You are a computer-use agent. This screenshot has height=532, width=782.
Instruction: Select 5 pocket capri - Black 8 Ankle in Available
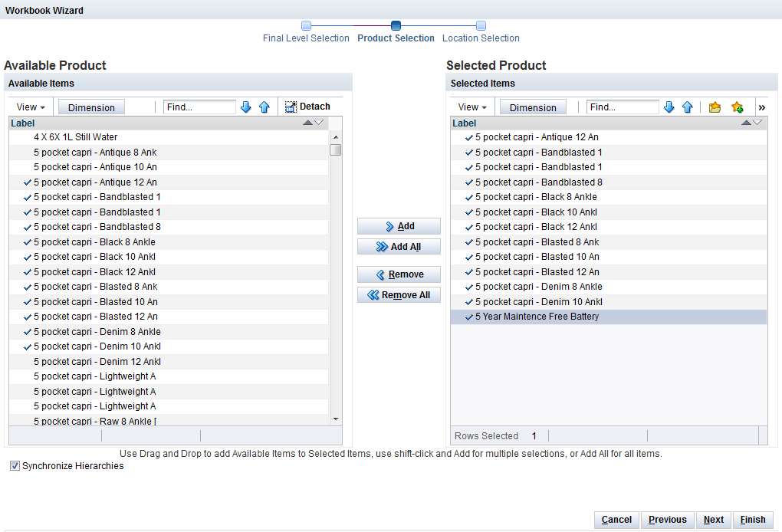pos(169,241)
